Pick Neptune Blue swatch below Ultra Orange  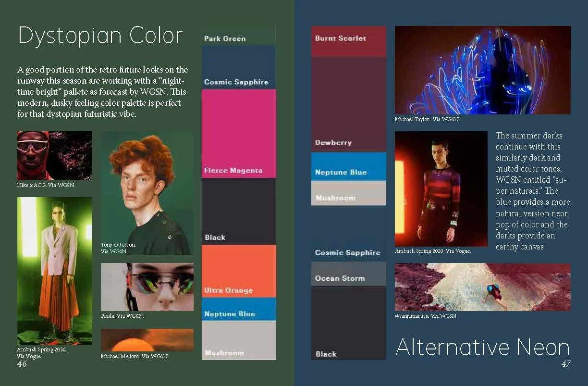239,309
